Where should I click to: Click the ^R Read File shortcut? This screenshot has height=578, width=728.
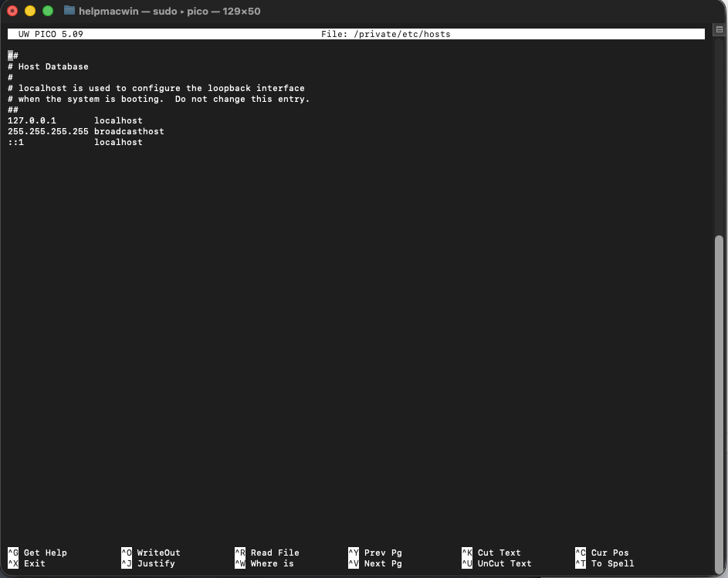point(267,553)
